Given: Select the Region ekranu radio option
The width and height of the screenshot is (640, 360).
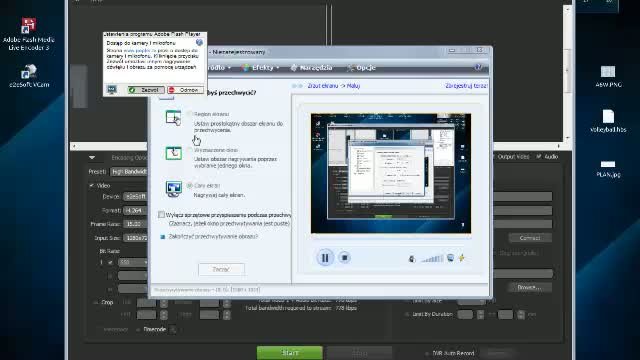Looking at the screenshot, I should [x=189, y=114].
